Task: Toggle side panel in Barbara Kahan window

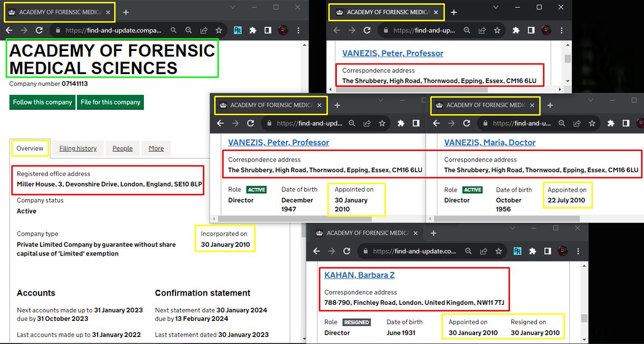Action: pyautogui.click(x=547, y=251)
